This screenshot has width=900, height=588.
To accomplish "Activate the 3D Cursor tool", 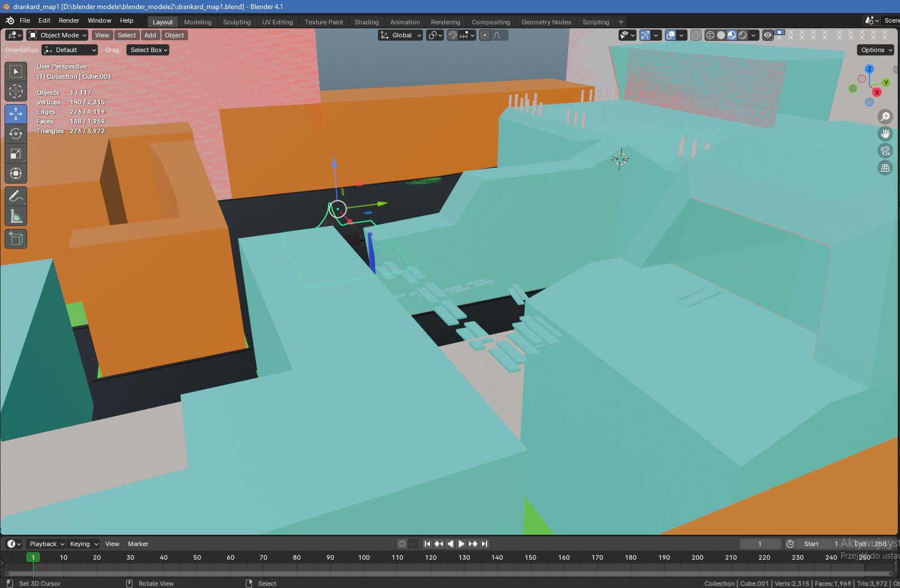I will 16,91.
